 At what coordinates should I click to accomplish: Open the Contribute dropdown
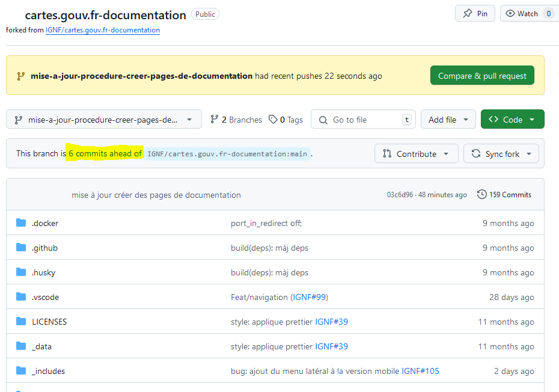click(x=416, y=153)
